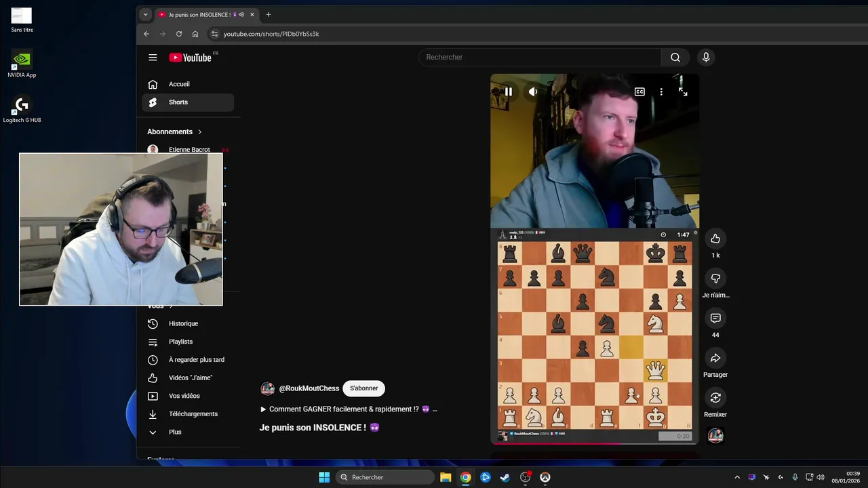Viewport: 868px width, 488px height.
Task: Open Etienne Bacrot subscription
Action: [x=188, y=149]
